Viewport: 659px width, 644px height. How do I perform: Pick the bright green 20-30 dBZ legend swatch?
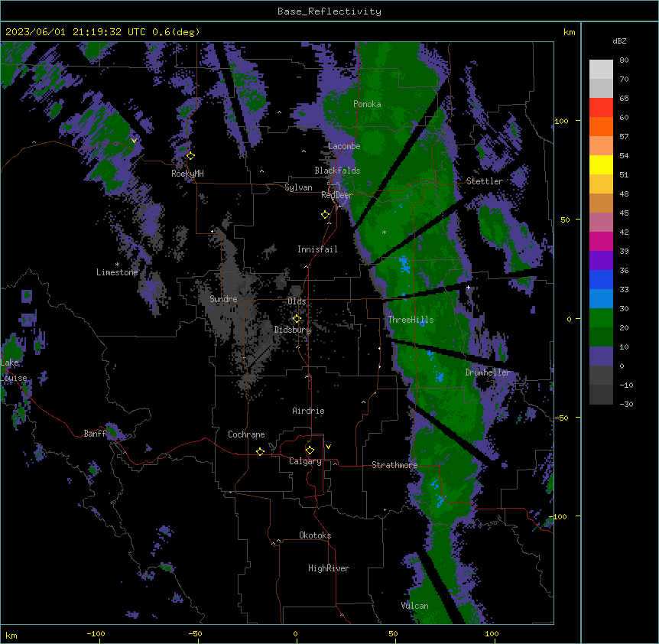[601, 318]
